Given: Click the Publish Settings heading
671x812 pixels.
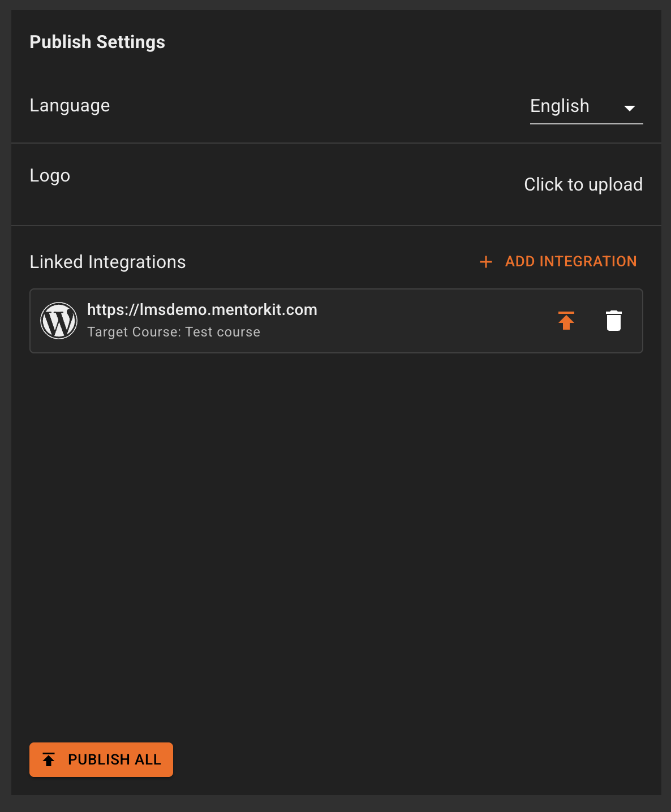Looking at the screenshot, I should click(x=97, y=42).
